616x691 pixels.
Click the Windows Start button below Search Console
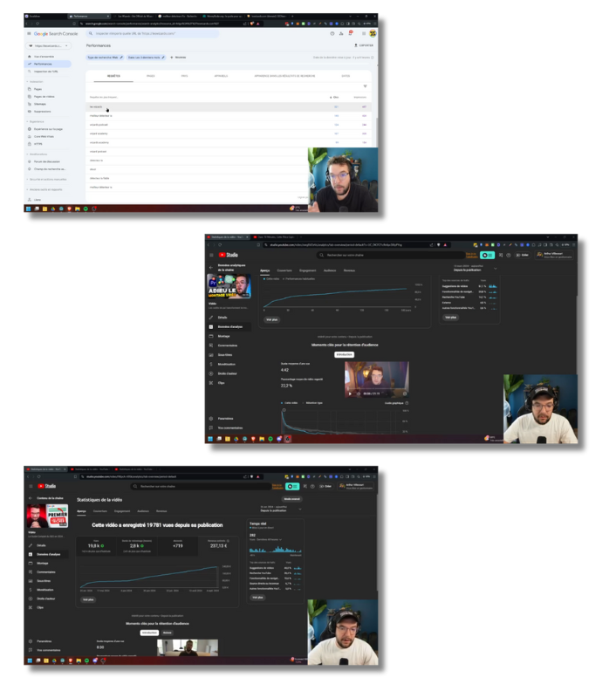coord(28,209)
